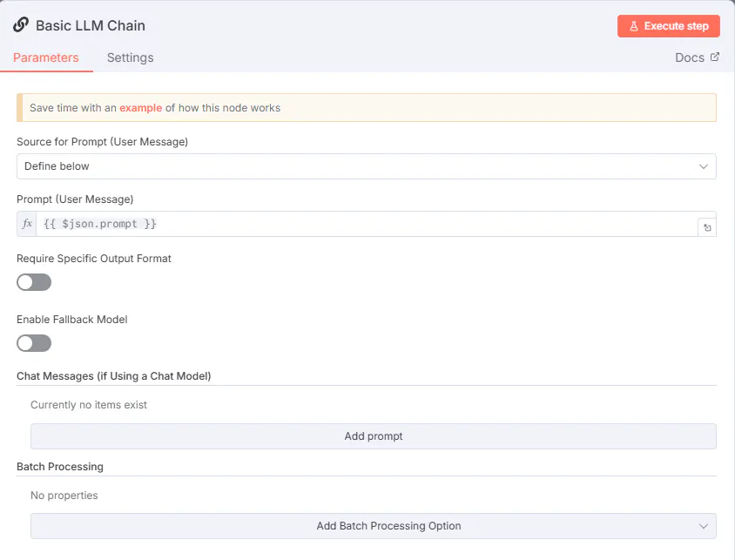Click the chevron on the Define below selector
This screenshot has width=735, height=560.
[x=704, y=166]
